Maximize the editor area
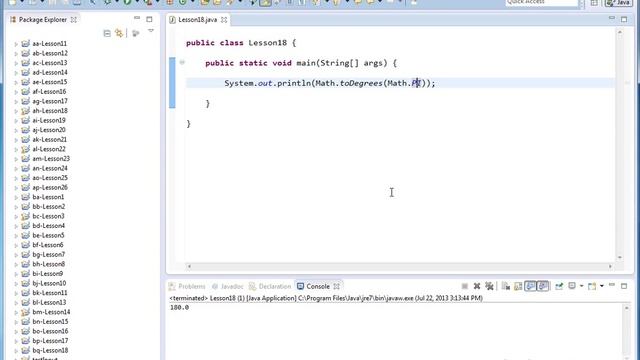640x360 pixels. click(x=624, y=19)
